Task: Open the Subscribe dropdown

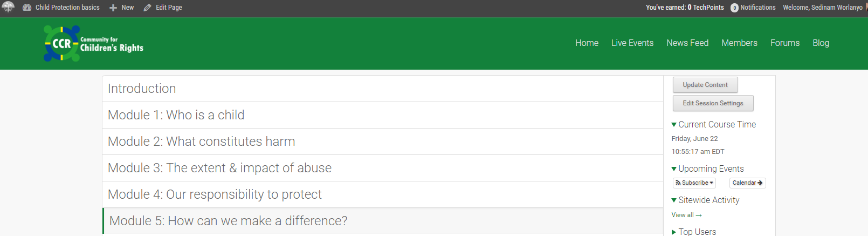Action: [x=694, y=183]
